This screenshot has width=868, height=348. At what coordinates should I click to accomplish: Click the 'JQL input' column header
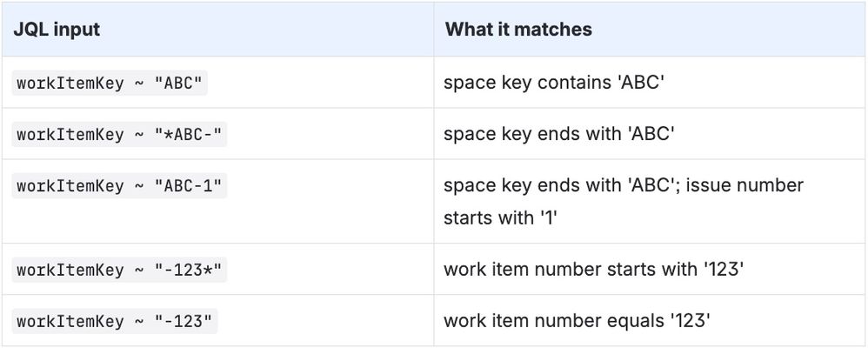[57, 30]
